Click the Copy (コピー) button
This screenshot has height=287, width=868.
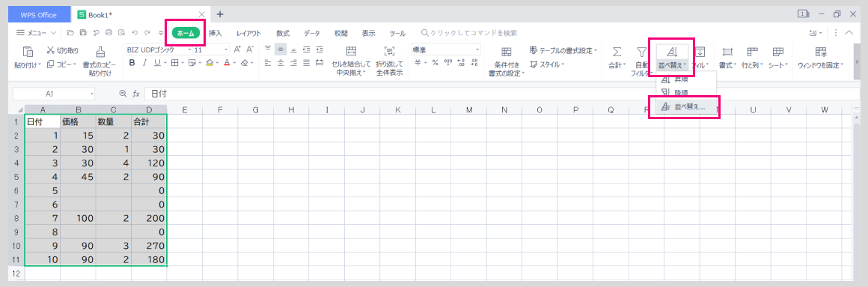pyautogui.click(x=61, y=64)
